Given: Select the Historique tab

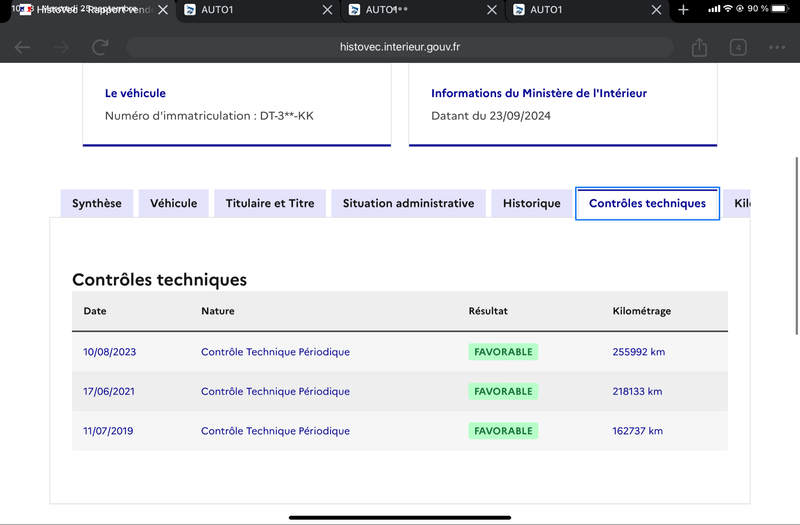Looking at the screenshot, I should point(532,203).
